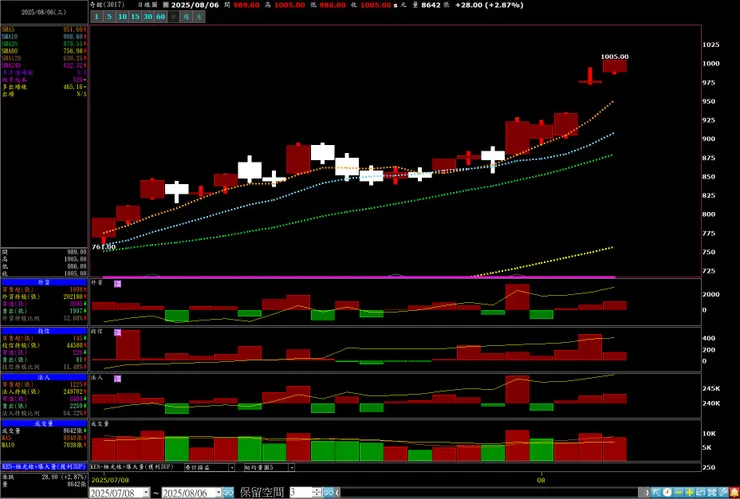Click the purple settings icon in 投信 panel
740x499 pixels.
coord(118,333)
